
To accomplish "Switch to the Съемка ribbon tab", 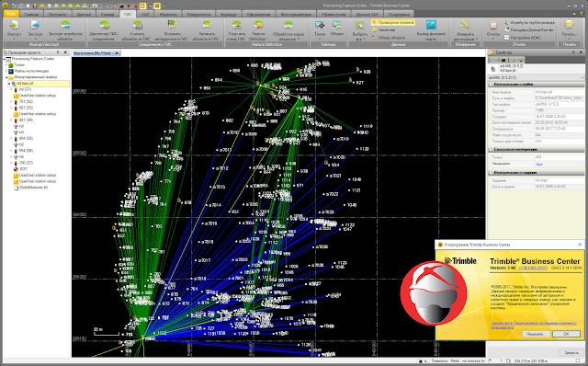I will click(x=107, y=15).
